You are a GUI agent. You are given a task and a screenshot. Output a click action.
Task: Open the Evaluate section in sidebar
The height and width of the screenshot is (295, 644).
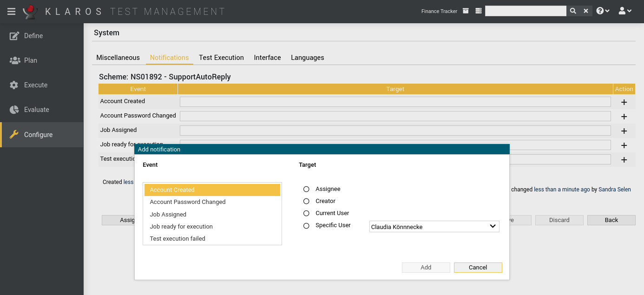pyautogui.click(x=36, y=110)
